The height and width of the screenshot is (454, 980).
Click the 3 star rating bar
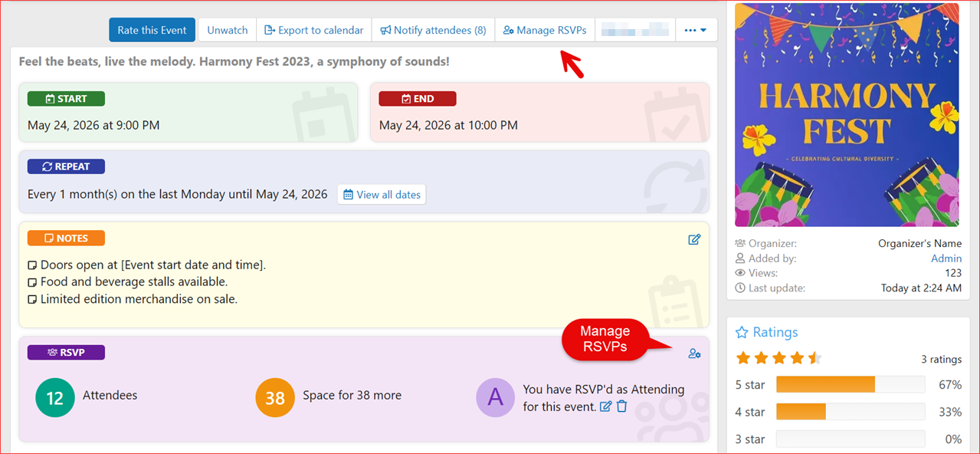851,439
